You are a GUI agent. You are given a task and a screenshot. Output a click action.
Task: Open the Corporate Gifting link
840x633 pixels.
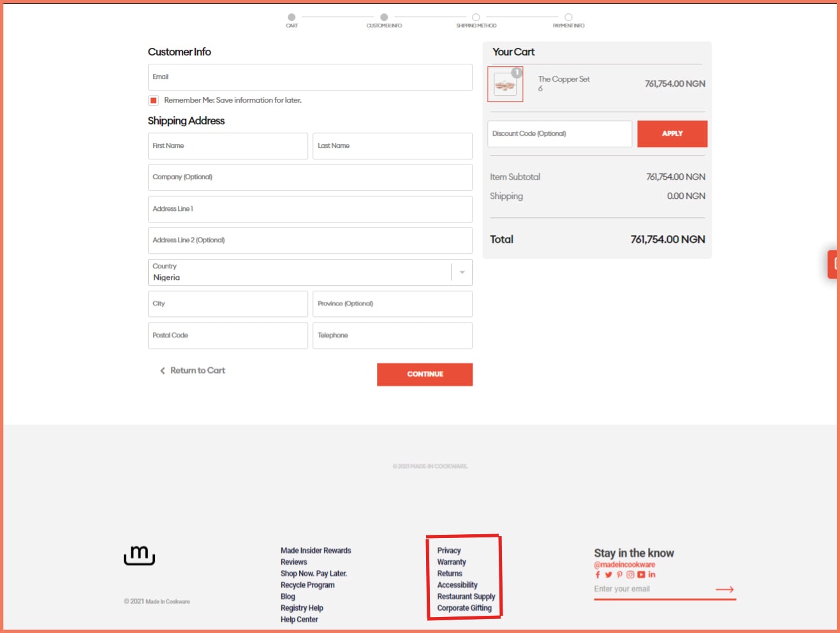(x=464, y=608)
